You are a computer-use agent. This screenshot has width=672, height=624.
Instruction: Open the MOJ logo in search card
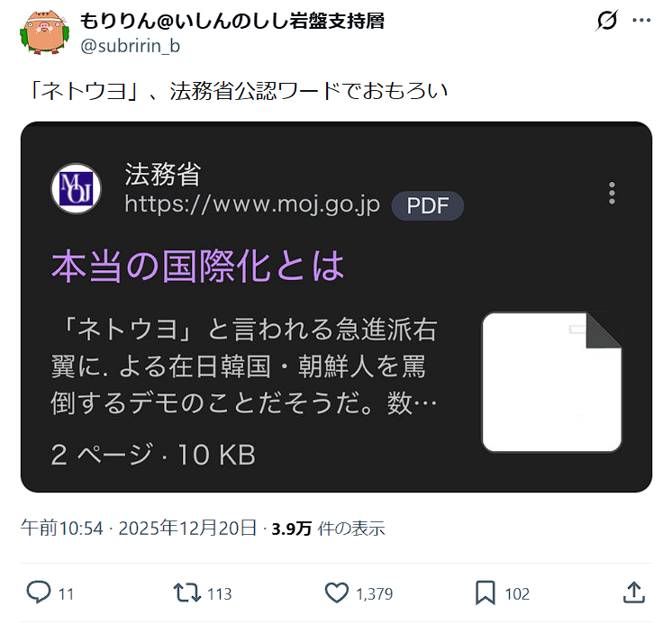pyautogui.click(x=76, y=188)
